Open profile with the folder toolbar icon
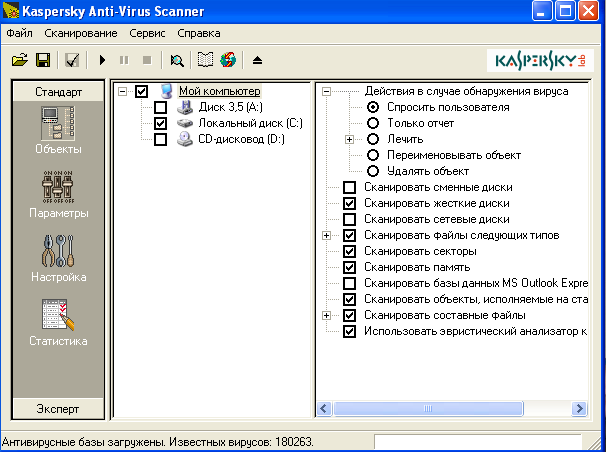 click(20, 60)
